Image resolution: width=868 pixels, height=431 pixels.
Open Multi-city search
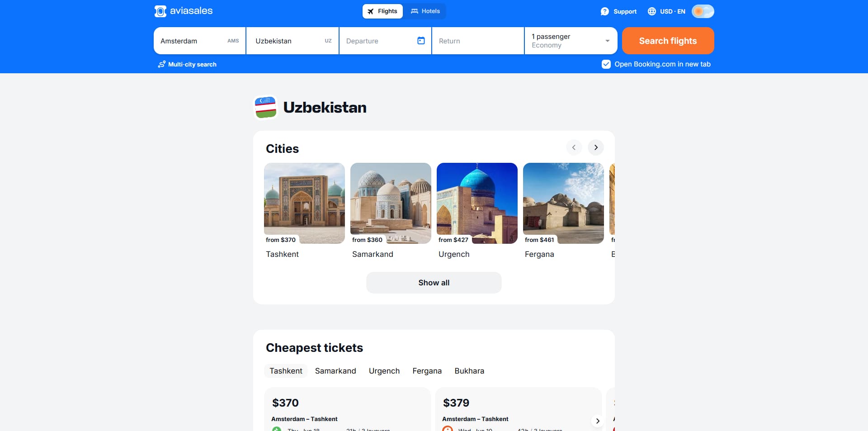click(x=187, y=64)
